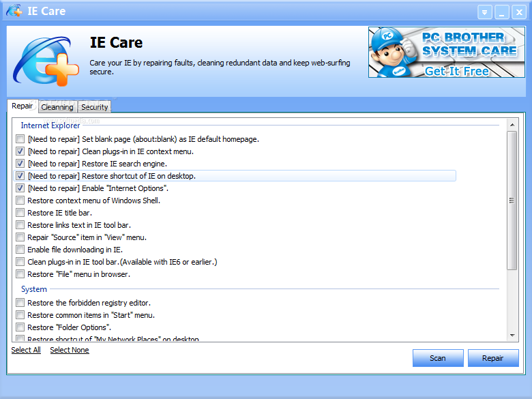Click the "IE Care" heading text
The height and width of the screenshot is (399, 532).
[116, 43]
